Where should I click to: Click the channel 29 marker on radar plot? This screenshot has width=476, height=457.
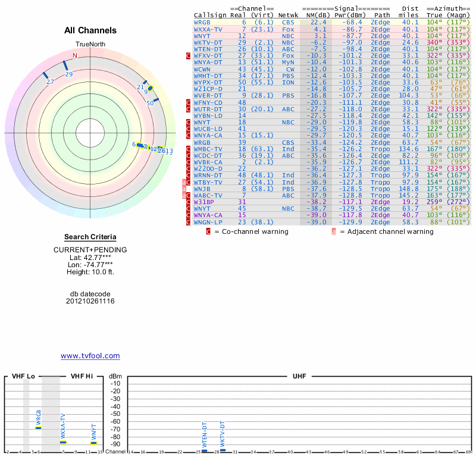[65, 65]
